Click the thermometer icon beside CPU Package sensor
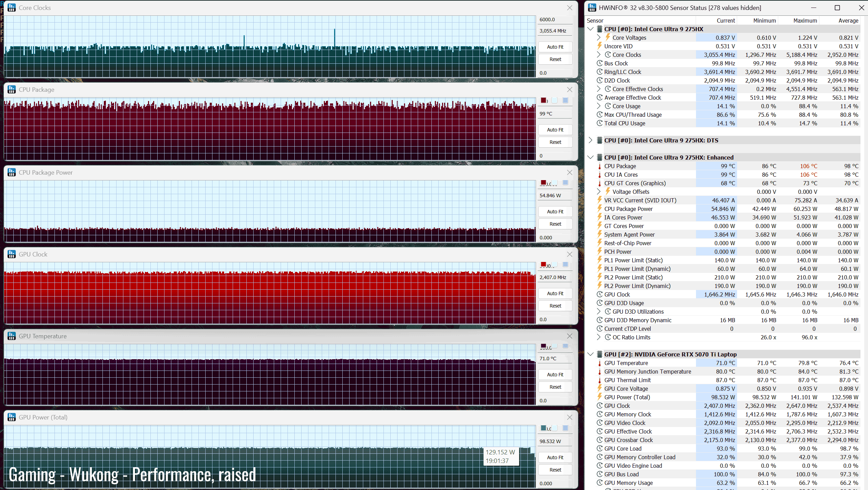Viewport: 868px width, 490px height. (x=599, y=166)
